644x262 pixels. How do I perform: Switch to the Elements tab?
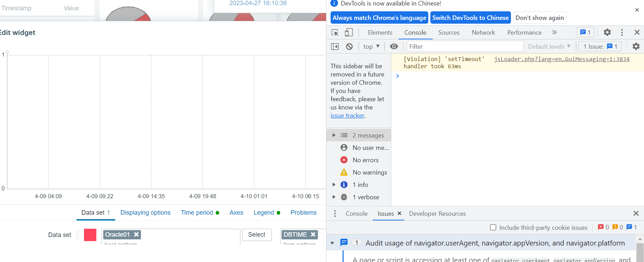click(380, 33)
